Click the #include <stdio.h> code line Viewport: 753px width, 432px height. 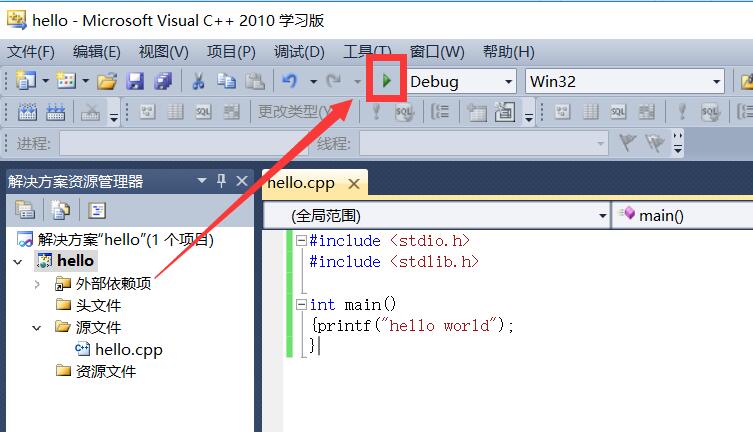pos(389,240)
